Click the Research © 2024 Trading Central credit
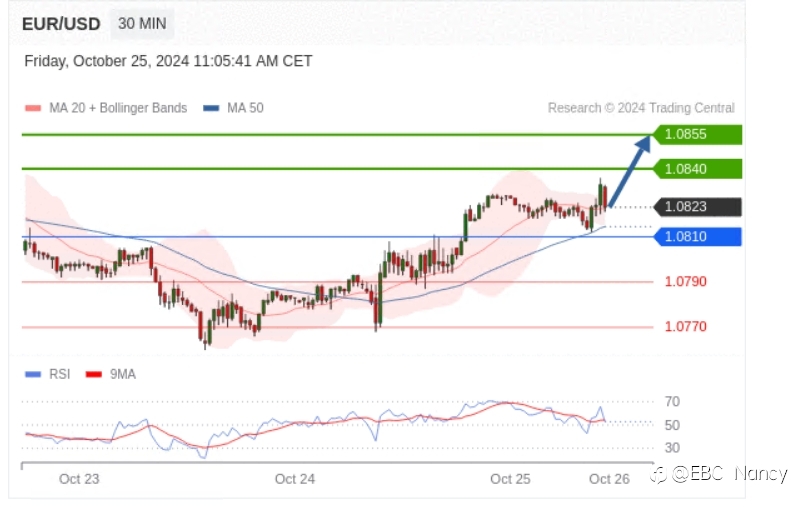Screen dimensions: 797x507 (641, 108)
